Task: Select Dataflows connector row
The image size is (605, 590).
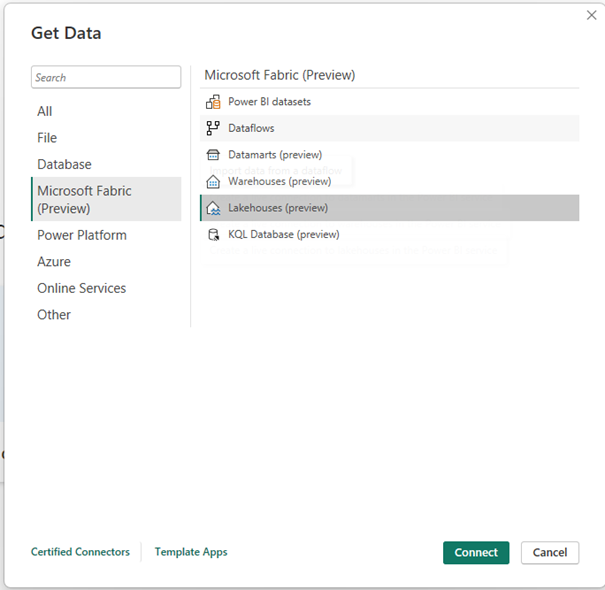Action: [x=389, y=128]
